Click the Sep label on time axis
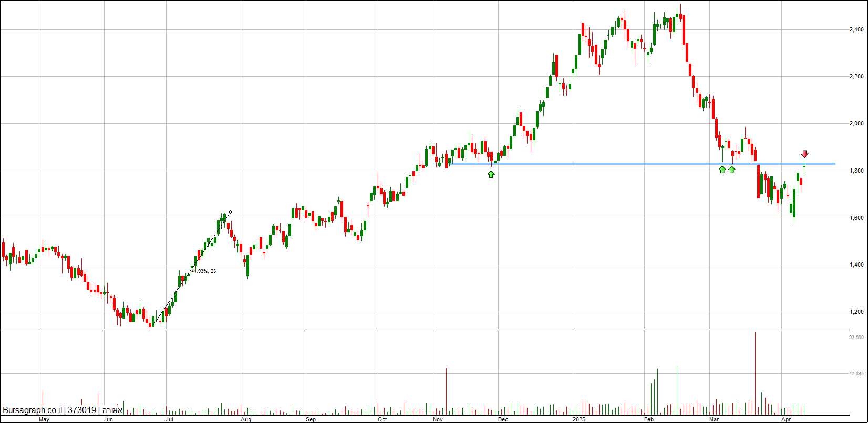Screen dimensions: 868x423 (311, 419)
